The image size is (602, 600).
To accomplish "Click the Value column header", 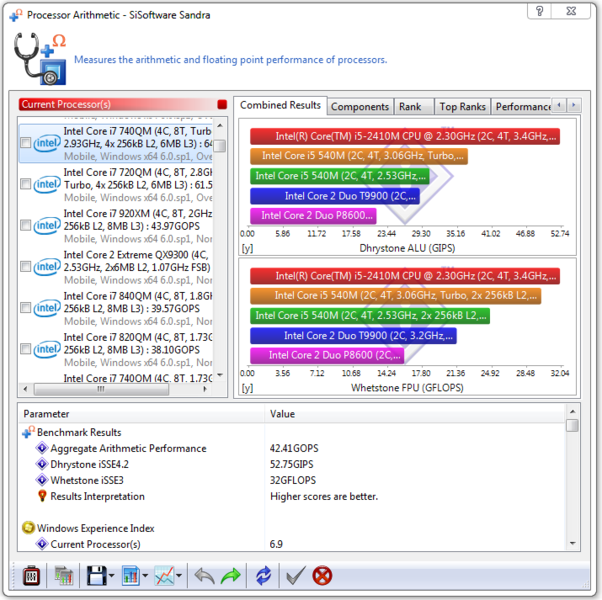I will pyautogui.click(x=415, y=414).
